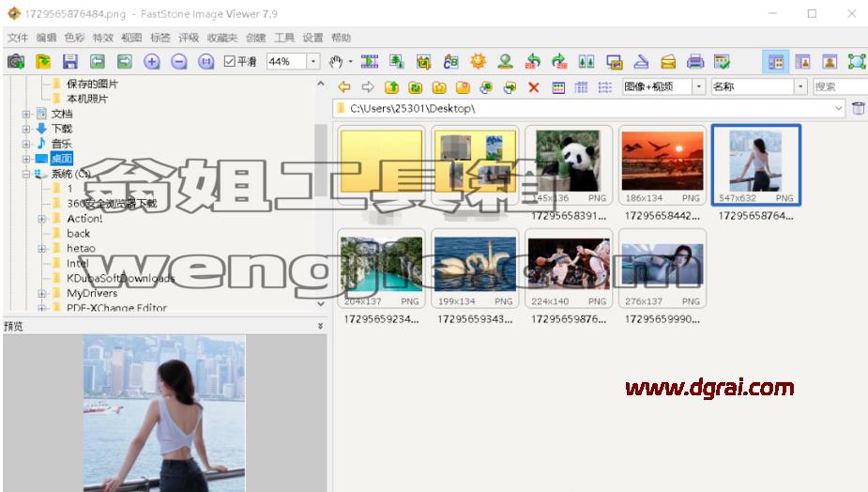Click the camera acquire-image icon

point(16,61)
